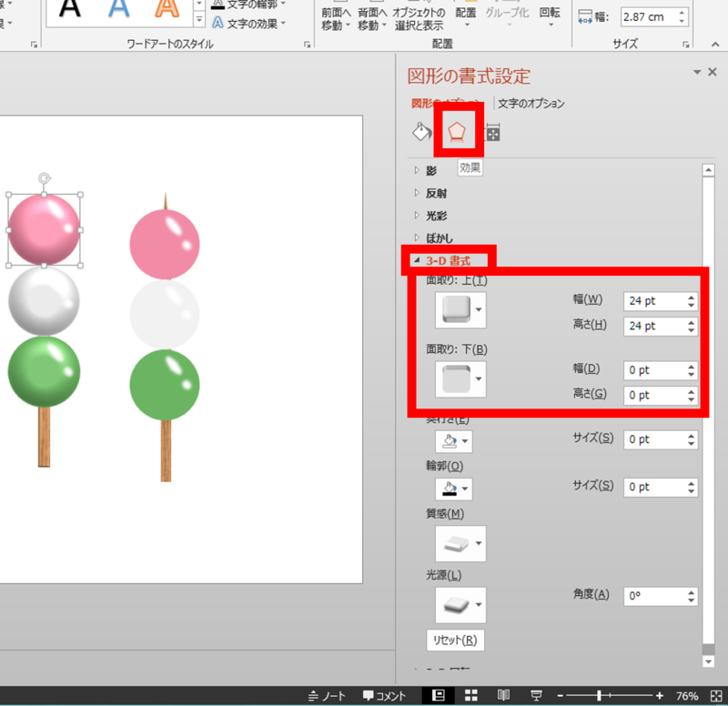Click the fit-slide-to-window icon

pyautogui.click(x=717, y=694)
